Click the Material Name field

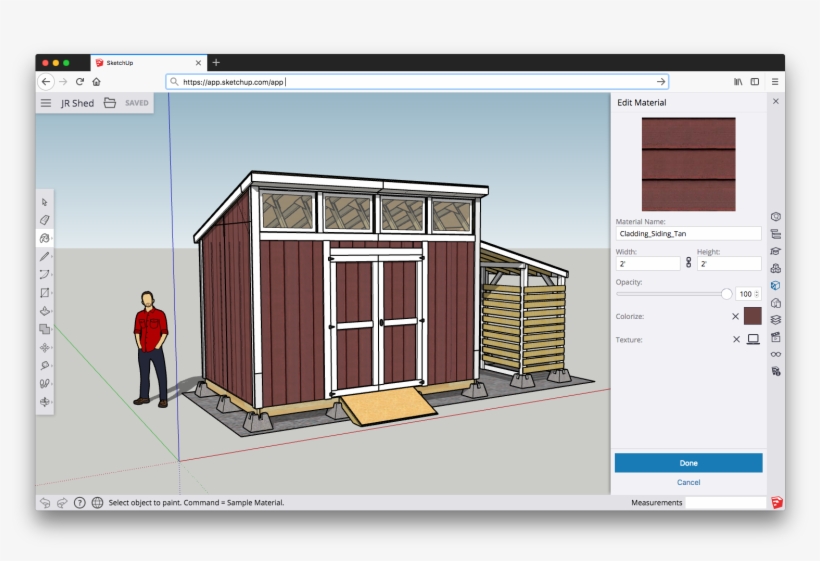click(688, 233)
